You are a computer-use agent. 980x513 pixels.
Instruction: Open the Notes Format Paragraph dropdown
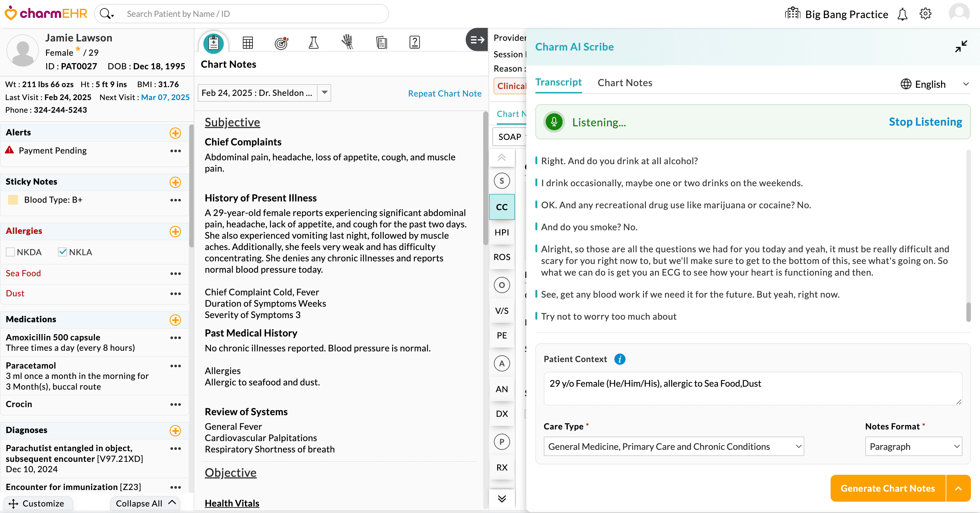click(x=913, y=447)
